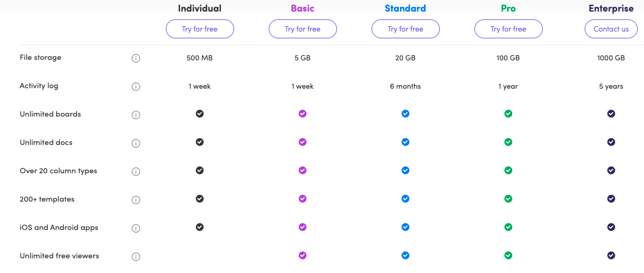Viewport: 644px width, 273px height.
Task: Click info icon next to Unlimited boards
Action: click(x=136, y=115)
